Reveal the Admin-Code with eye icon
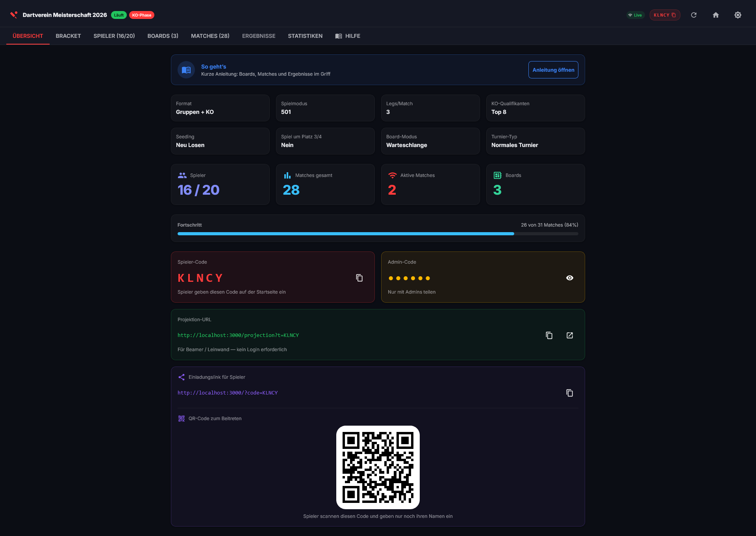The image size is (756, 536). tap(569, 278)
